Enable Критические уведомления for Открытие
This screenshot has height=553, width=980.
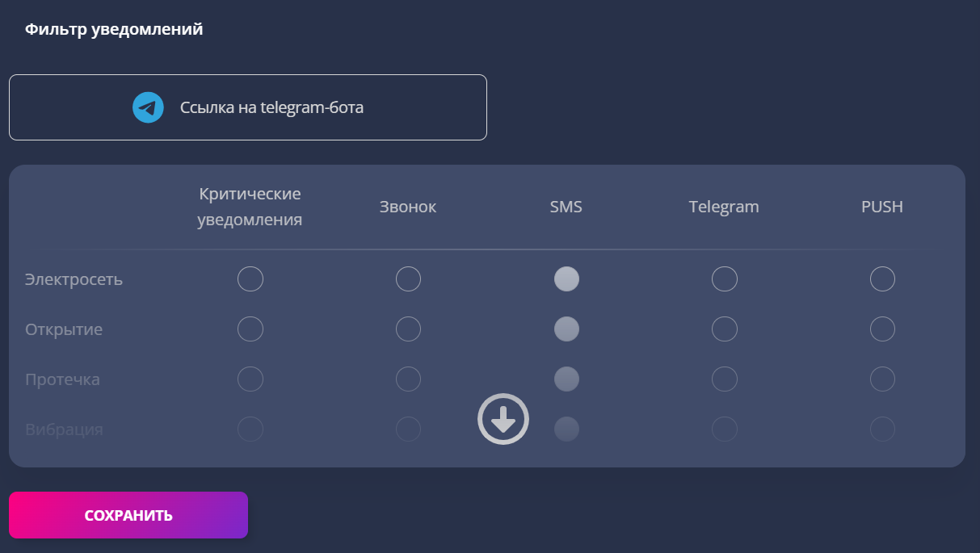point(250,329)
